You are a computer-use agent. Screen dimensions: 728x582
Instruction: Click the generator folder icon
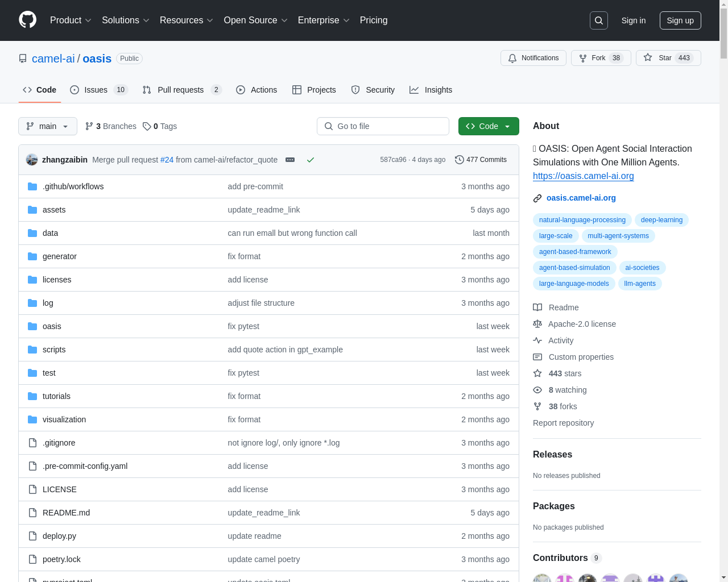tap(32, 256)
